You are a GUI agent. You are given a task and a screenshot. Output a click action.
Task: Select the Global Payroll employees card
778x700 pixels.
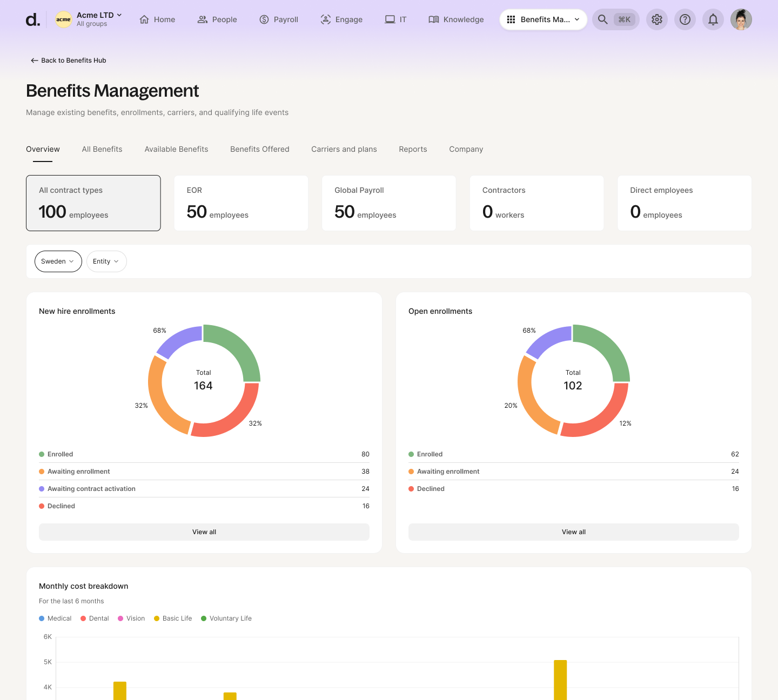click(389, 203)
